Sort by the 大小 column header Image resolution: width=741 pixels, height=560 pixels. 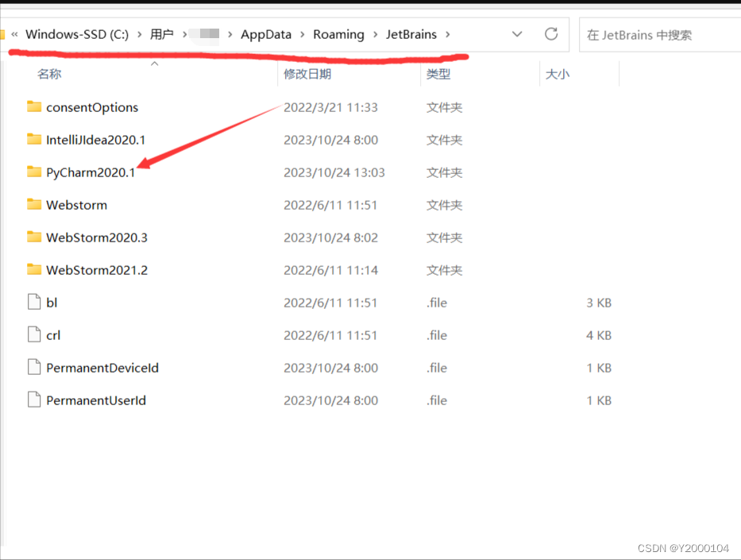[558, 74]
